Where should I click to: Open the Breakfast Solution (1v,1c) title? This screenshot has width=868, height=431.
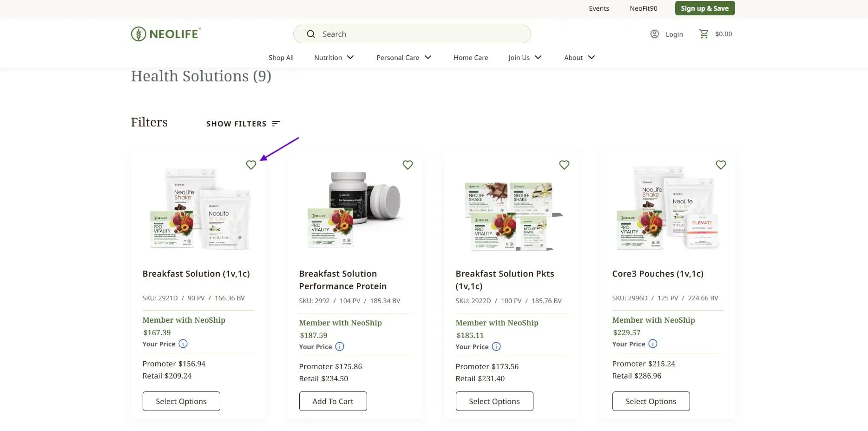(196, 274)
